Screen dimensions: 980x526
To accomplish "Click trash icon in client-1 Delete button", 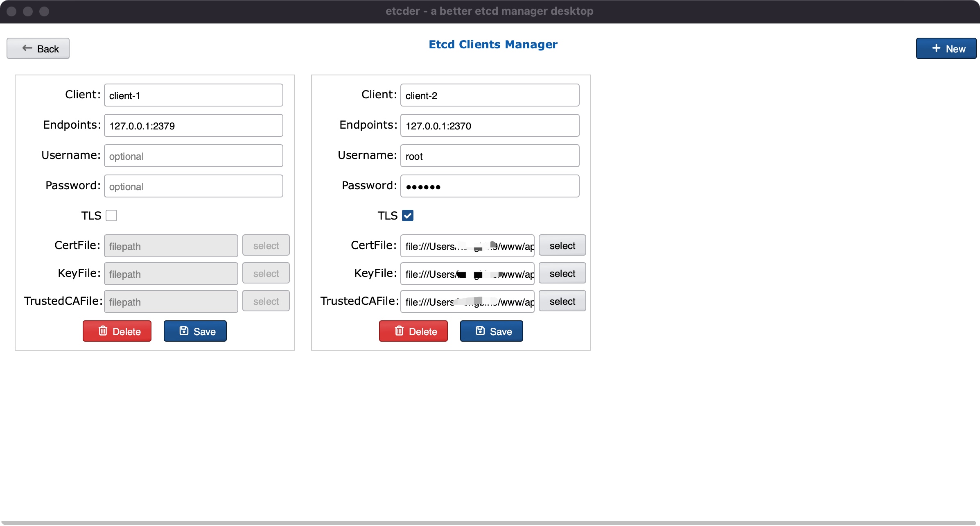I will 103,331.
